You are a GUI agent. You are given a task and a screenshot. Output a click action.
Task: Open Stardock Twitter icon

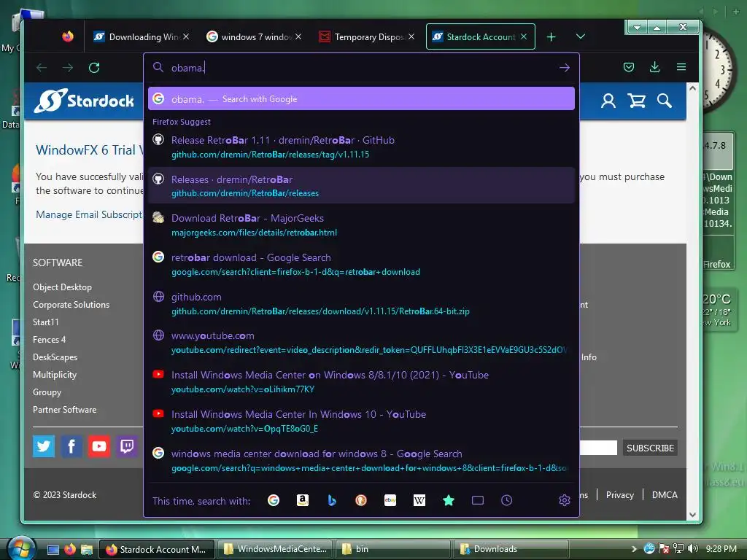tap(44, 446)
